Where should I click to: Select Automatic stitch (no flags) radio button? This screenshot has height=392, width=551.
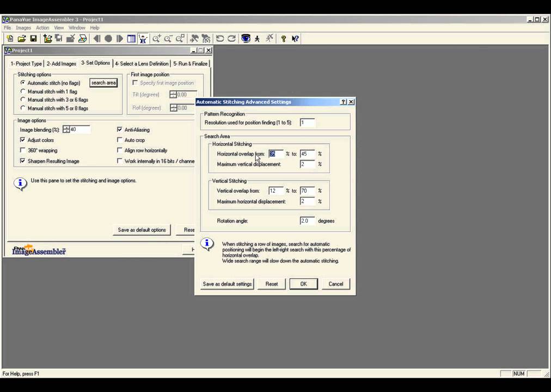(23, 83)
